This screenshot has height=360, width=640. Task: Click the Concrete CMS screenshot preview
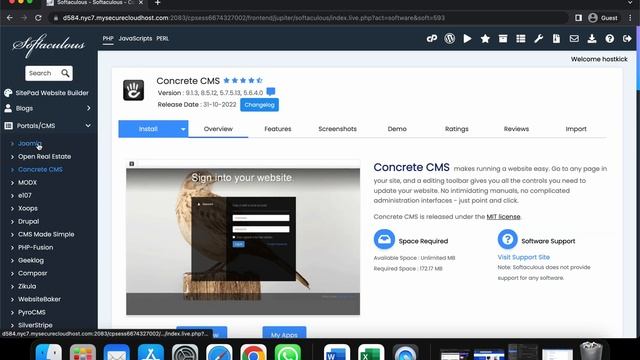click(243, 238)
